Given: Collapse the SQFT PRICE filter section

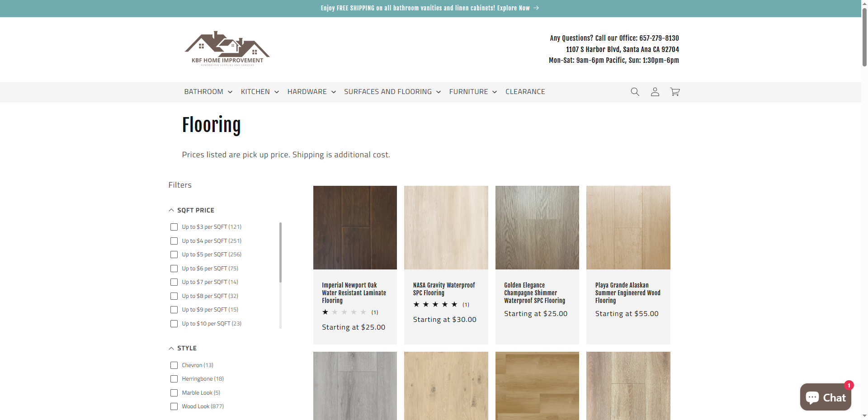Looking at the screenshot, I should click(171, 209).
